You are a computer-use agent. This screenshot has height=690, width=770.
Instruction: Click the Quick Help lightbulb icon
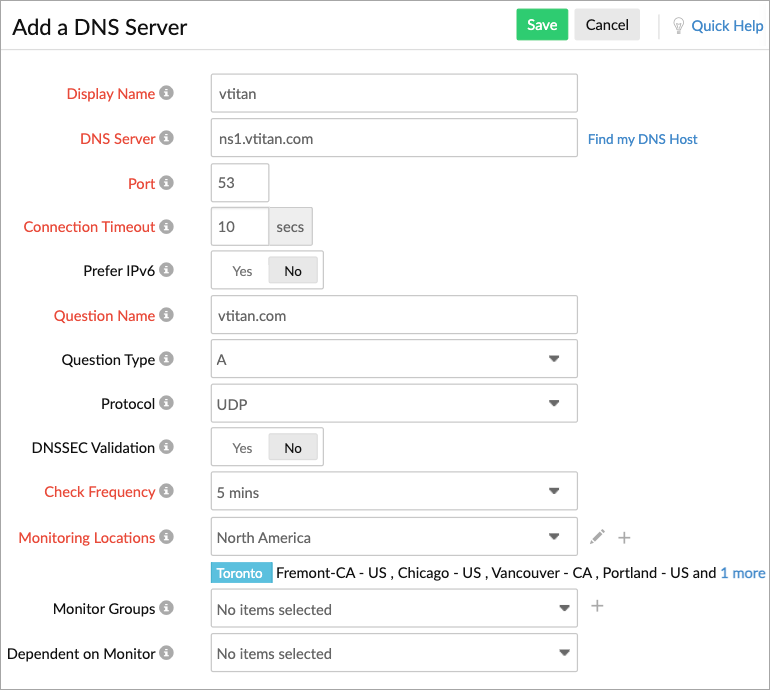[678, 26]
